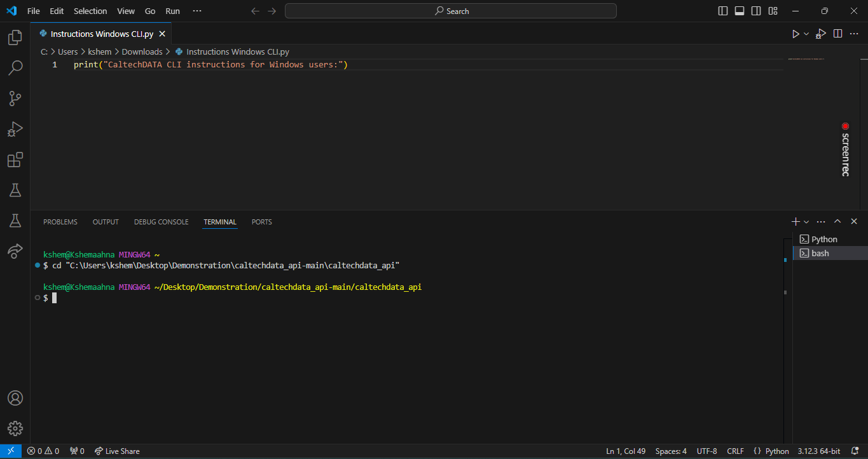
Task: Open Customize Layout button
Action: tap(773, 11)
